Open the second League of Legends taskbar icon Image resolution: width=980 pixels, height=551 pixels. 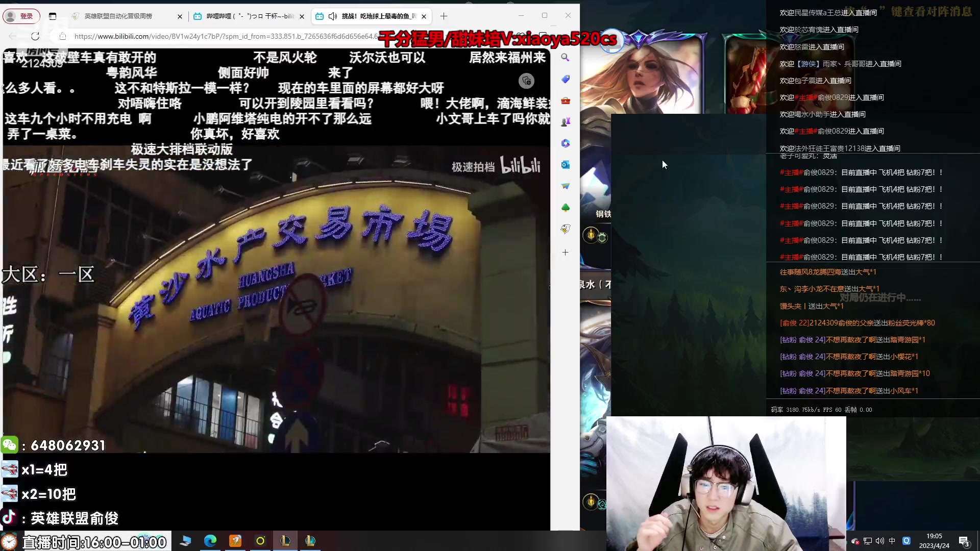(x=310, y=541)
